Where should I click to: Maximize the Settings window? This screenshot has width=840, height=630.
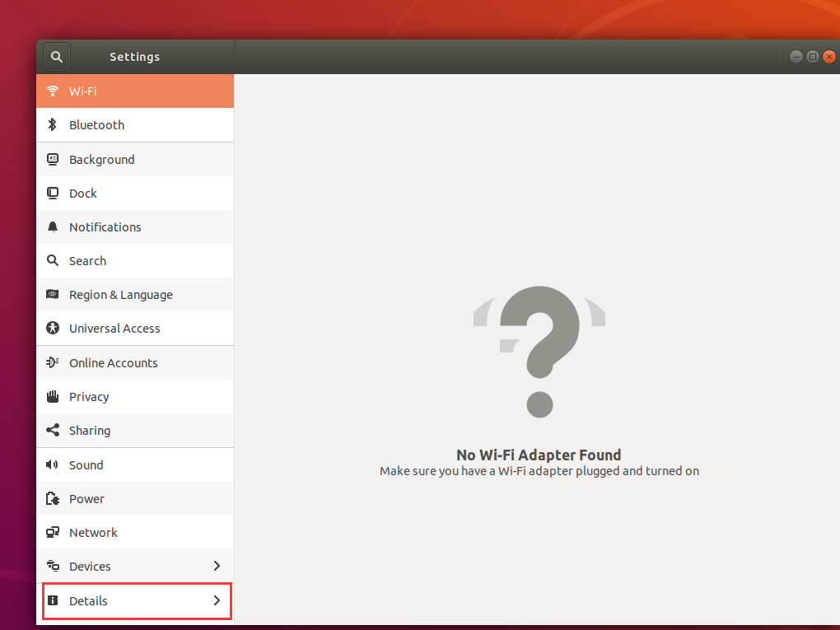click(813, 56)
